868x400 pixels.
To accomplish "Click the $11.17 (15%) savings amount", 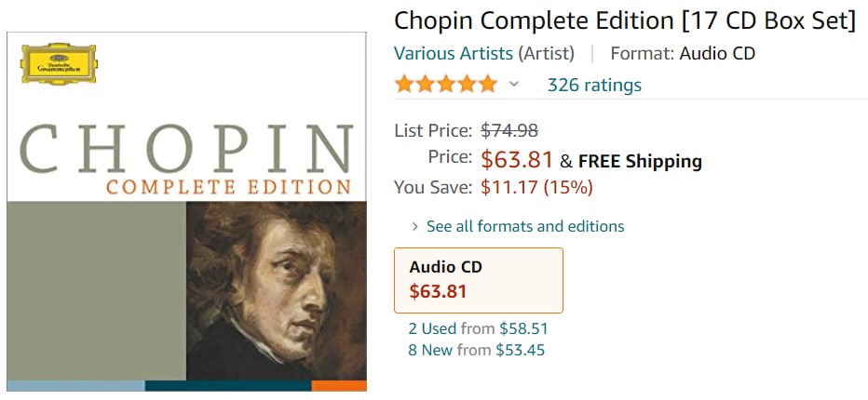I will click(536, 187).
